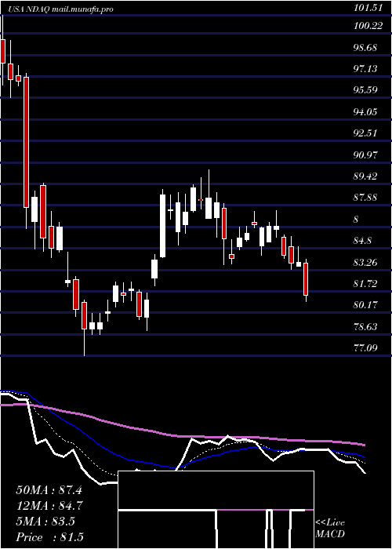This screenshot has height=549, width=392.
Task: Click the '5MA : 83.5' readout
Action: 45,522
